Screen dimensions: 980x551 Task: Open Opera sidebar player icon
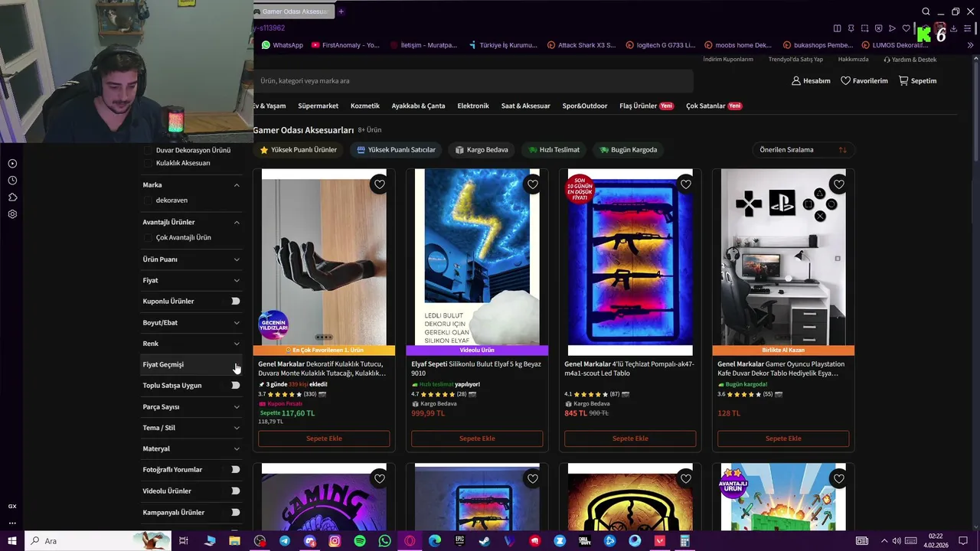point(12,164)
